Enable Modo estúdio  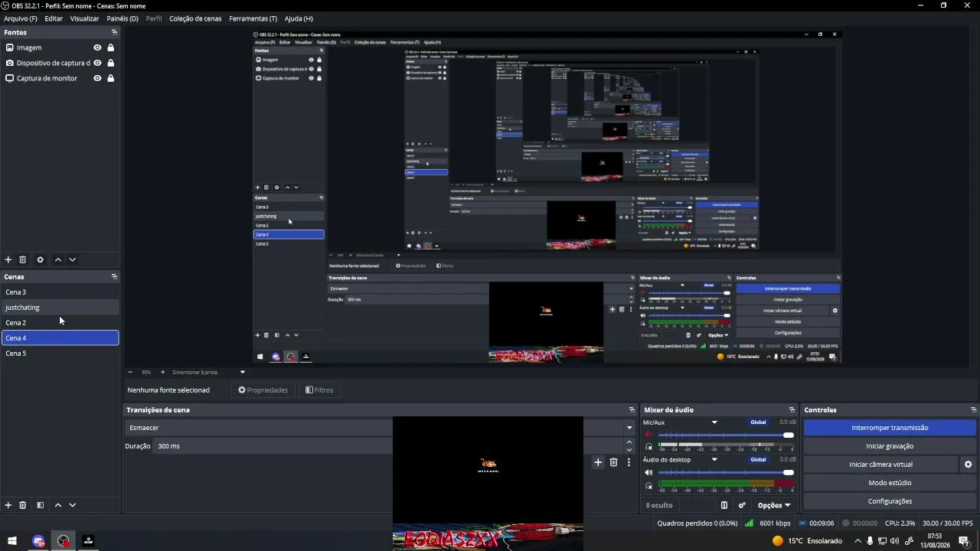(890, 483)
